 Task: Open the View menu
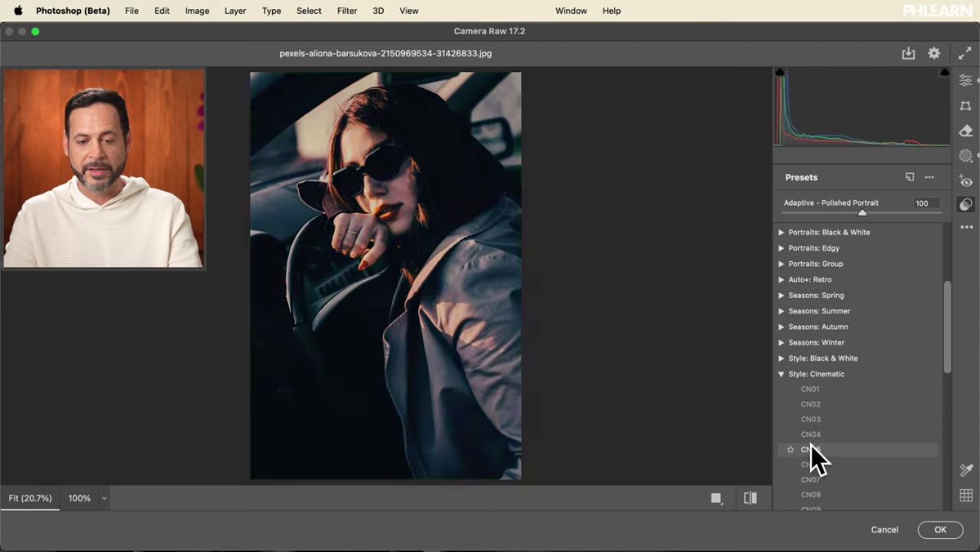(409, 11)
